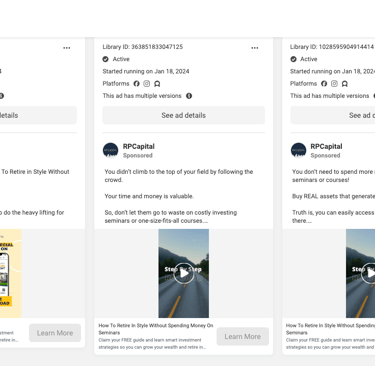Click Facebook platform icon in right ad card
Screen dimensions: 375x366
[324, 84]
